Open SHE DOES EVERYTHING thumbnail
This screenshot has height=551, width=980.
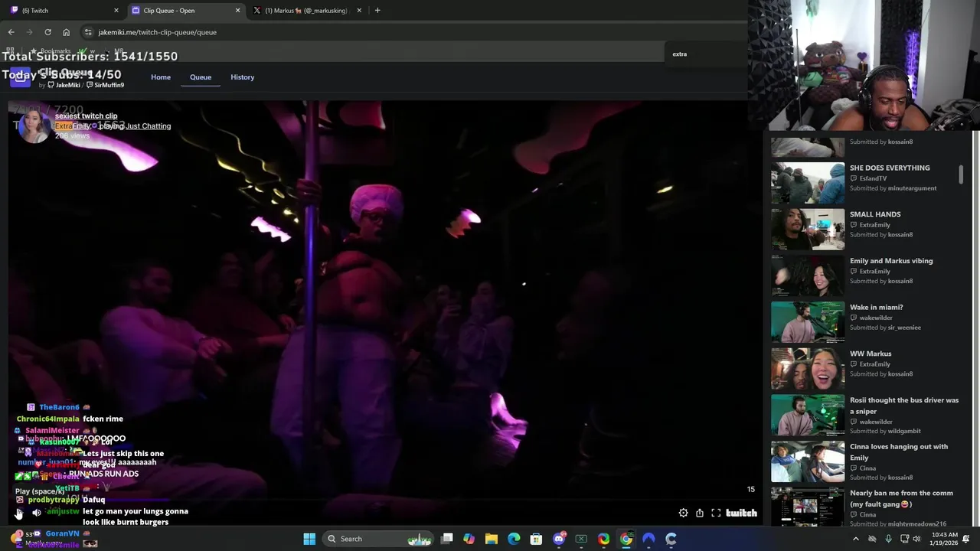coord(808,182)
